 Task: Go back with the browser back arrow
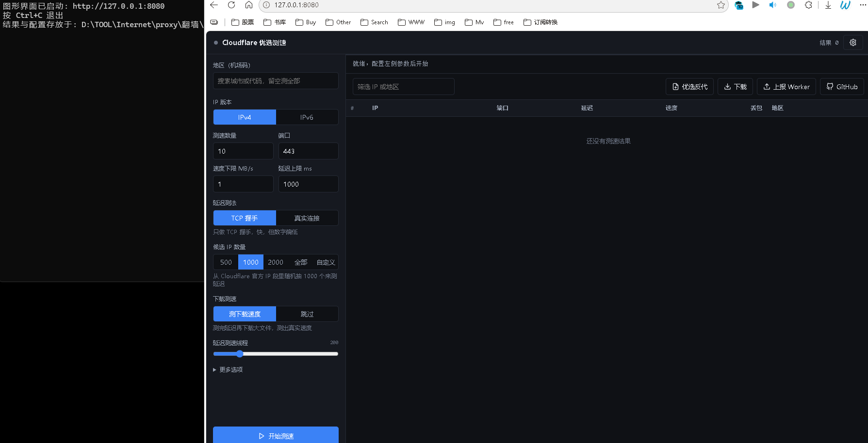(214, 5)
